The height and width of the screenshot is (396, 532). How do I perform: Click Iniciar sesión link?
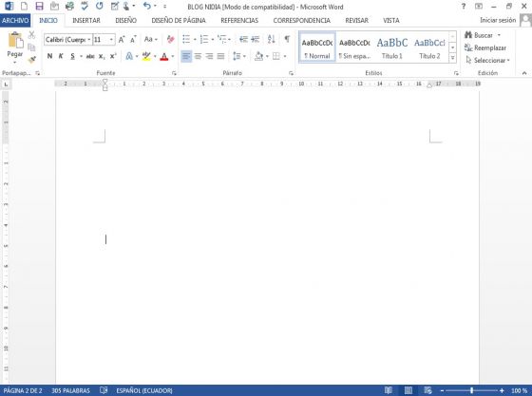tap(498, 20)
